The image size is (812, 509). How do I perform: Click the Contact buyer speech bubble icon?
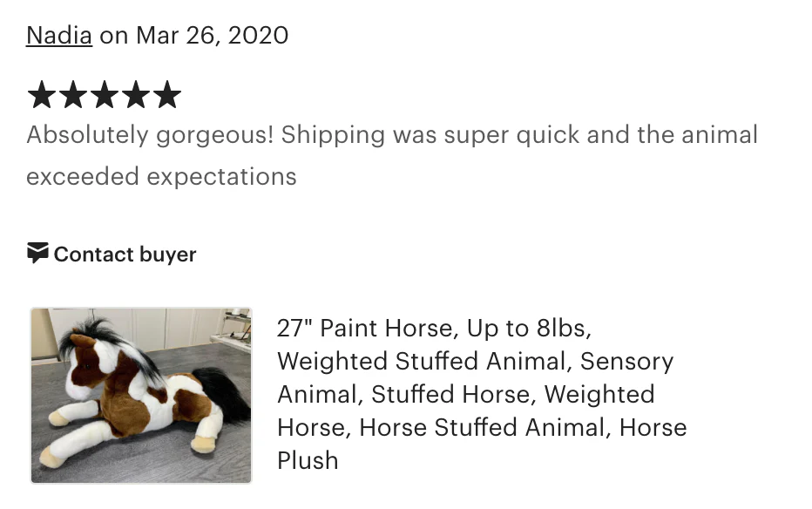[36, 253]
